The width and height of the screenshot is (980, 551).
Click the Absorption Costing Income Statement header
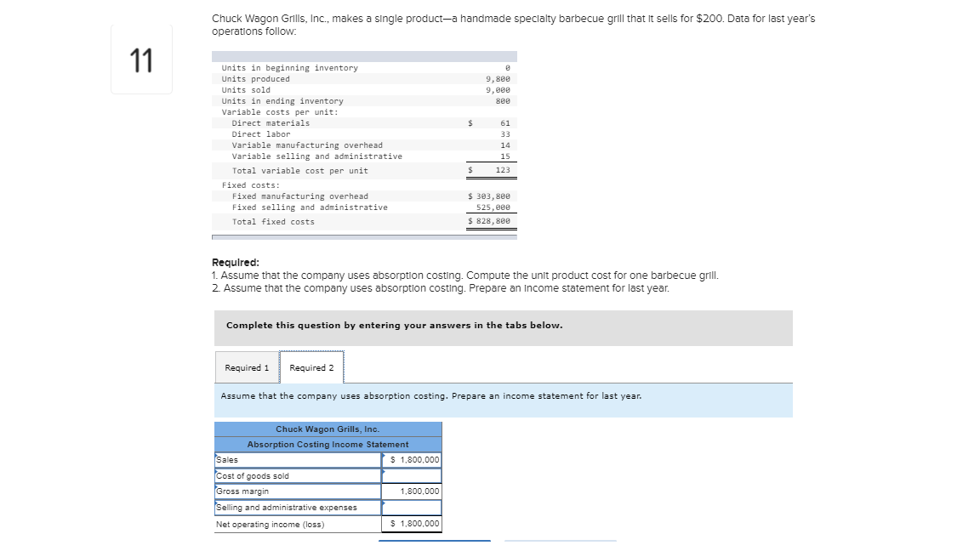pyautogui.click(x=328, y=444)
